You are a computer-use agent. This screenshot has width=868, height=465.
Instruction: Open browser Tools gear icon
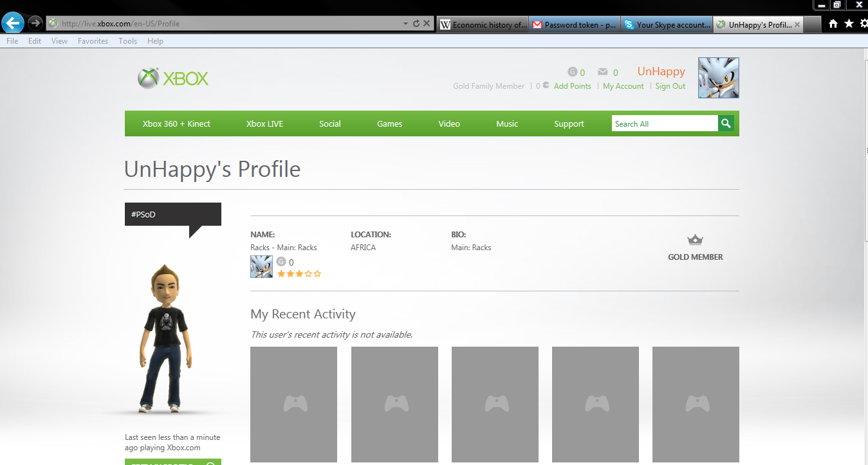pos(863,24)
